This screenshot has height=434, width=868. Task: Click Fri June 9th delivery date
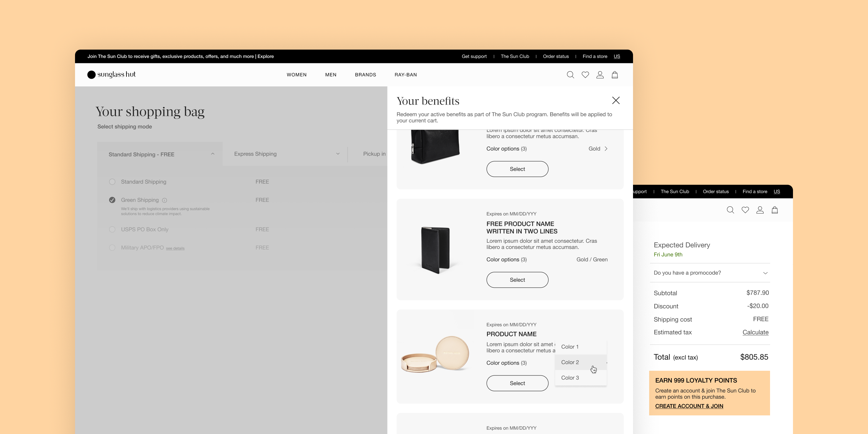pyautogui.click(x=668, y=255)
